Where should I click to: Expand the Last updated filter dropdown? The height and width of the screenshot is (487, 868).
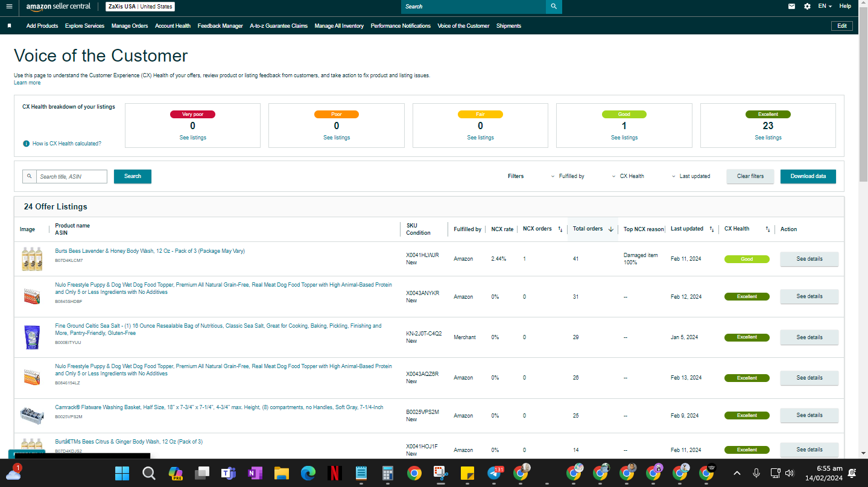click(691, 176)
